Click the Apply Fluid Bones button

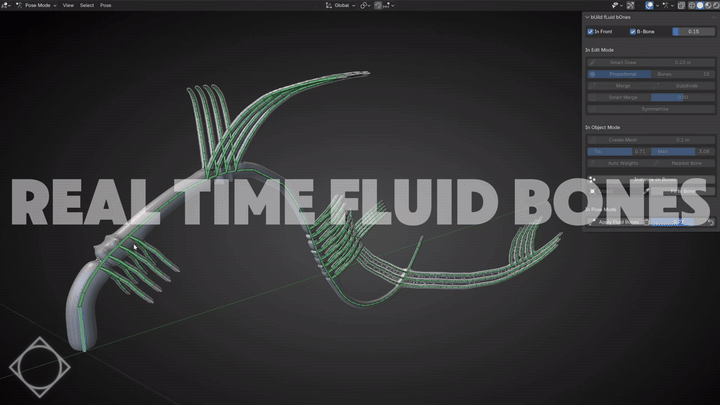coord(615,222)
